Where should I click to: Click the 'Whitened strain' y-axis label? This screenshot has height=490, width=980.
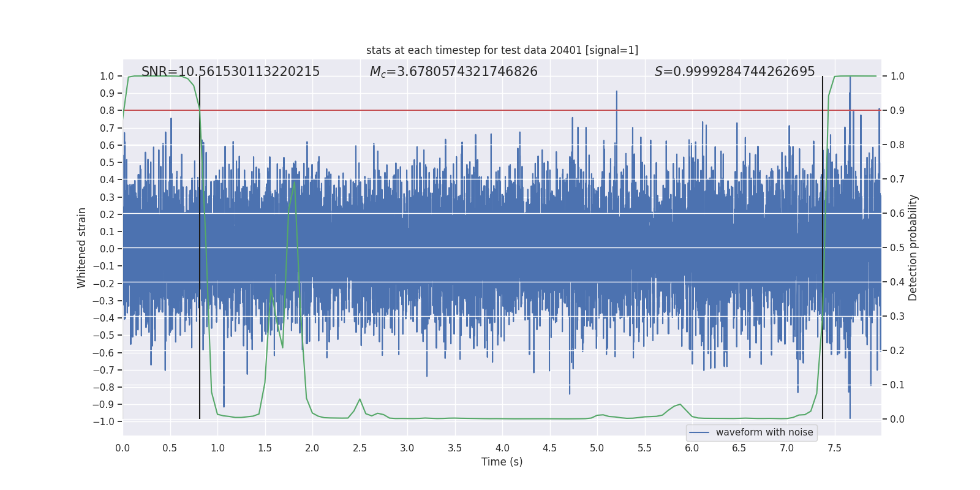pyautogui.click(x=81, y=247)
